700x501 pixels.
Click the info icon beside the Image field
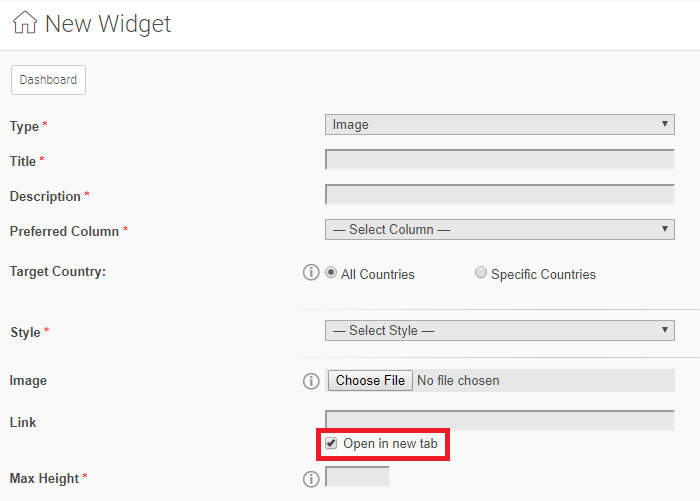point(311,381)
